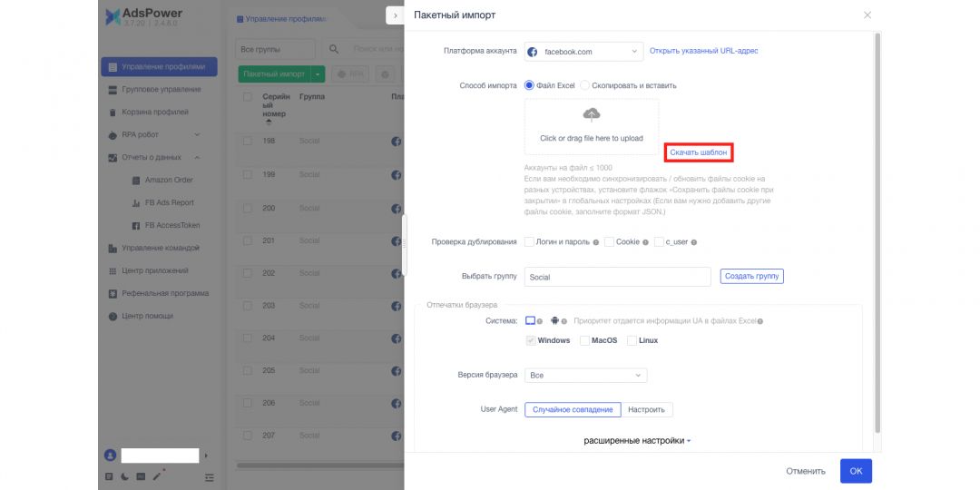This screenshot has height=490, width=980.
Task: Enable the Cookie duplicate check
Action: [x=610, y=242]
